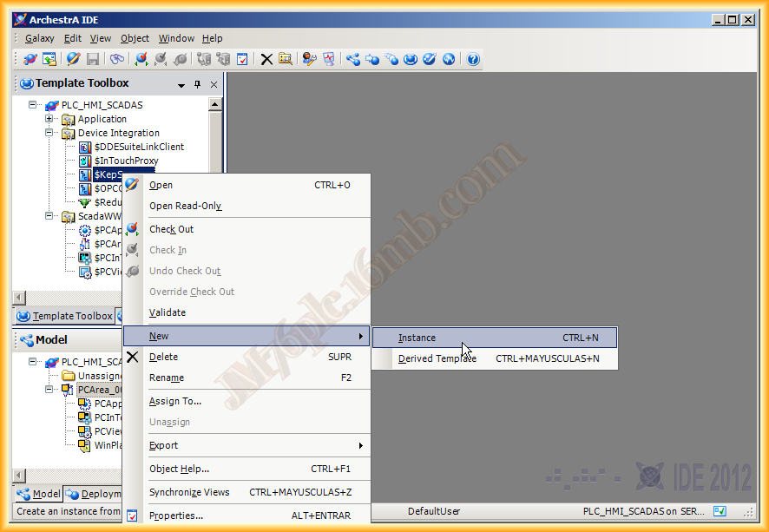Select the $InTouchProxy template
The height and width of the screenshot is (532, 769).
[126, 161]
